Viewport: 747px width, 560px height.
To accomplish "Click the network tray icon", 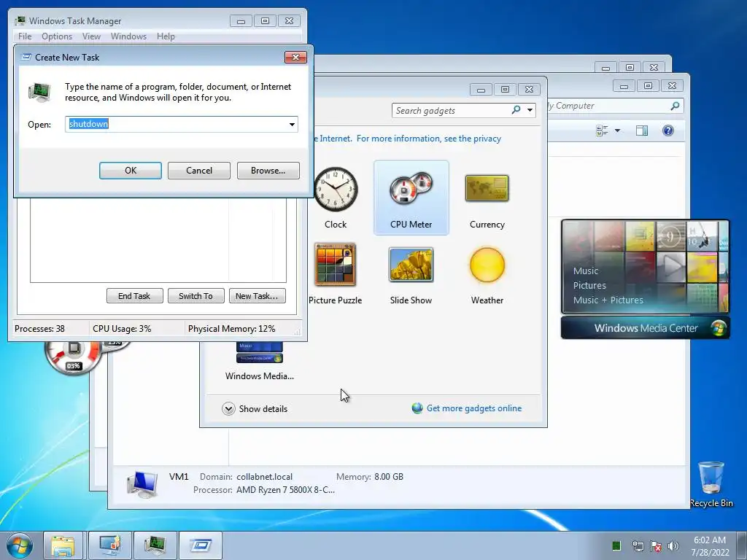I will point(638,546).
